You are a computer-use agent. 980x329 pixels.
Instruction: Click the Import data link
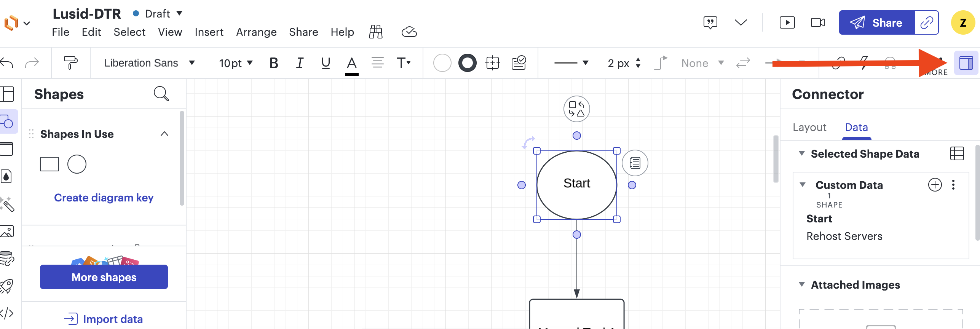(x=104, y=319)
